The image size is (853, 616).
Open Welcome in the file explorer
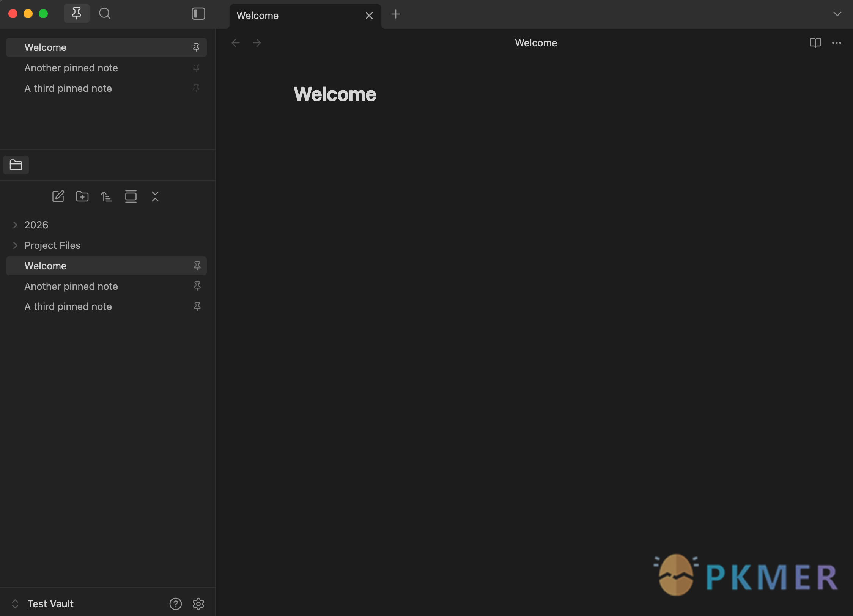pyautogui.click(x=106, y=266)
